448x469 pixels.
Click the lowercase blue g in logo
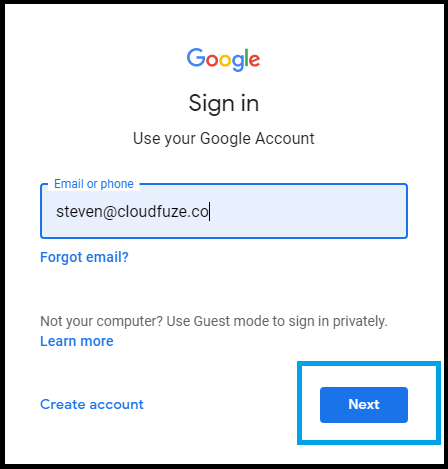coord(238,63)
